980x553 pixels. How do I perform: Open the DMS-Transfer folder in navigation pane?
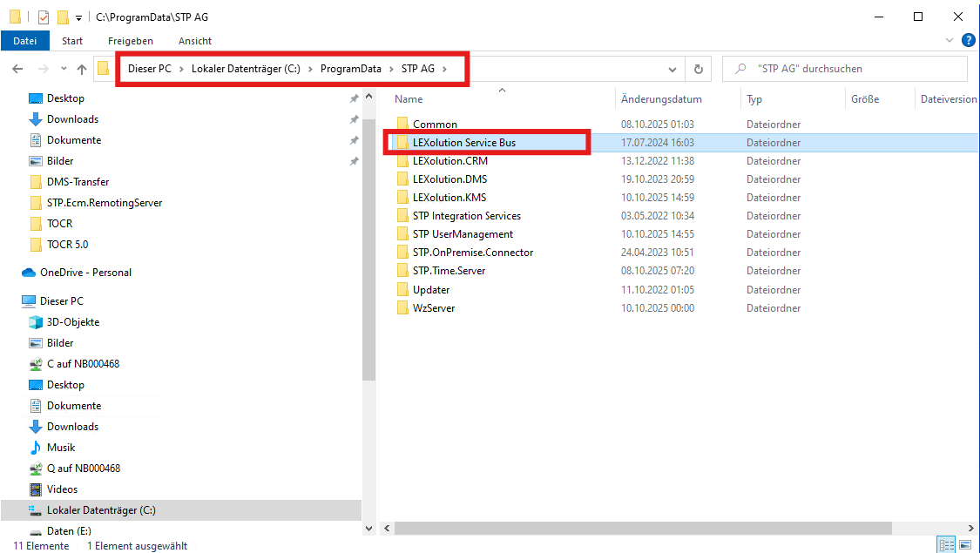[78, 182]
